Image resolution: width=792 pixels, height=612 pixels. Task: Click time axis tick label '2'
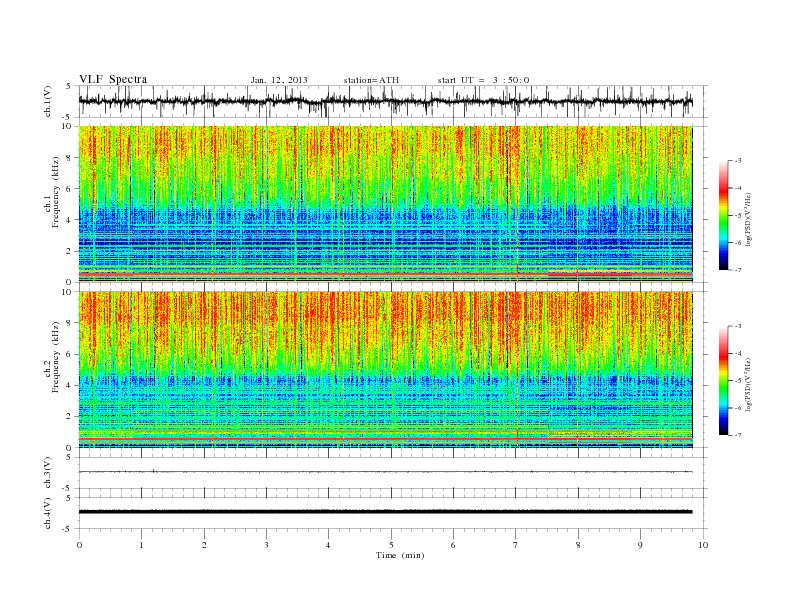coord(204,545)
